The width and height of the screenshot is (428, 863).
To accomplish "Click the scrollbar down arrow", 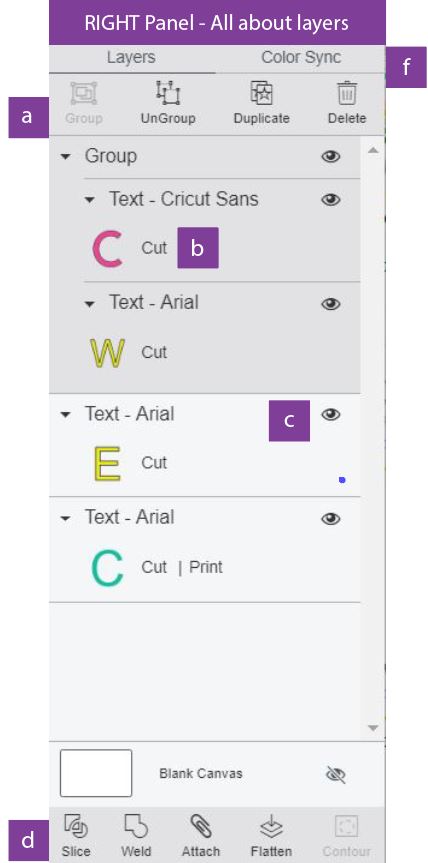I will pos(373,728).
